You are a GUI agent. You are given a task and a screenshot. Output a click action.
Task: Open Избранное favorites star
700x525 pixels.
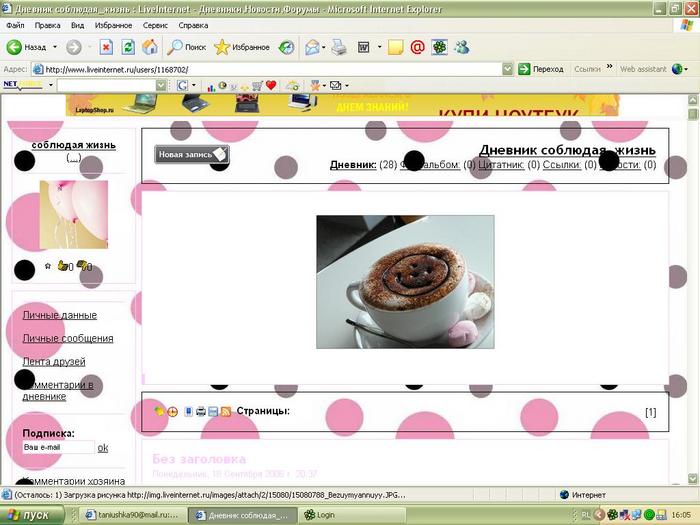pyautogui.click(x=242, y=47)
